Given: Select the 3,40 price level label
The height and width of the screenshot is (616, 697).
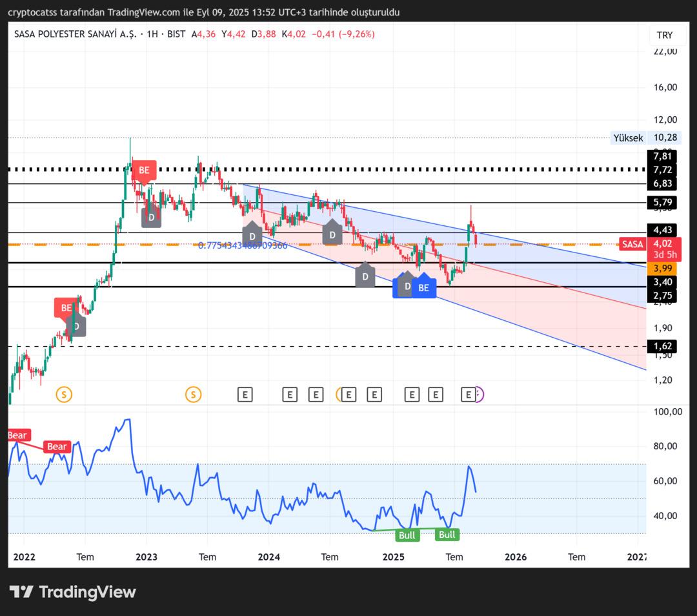Looking at the screenshot, I should (x=662, y=282).
